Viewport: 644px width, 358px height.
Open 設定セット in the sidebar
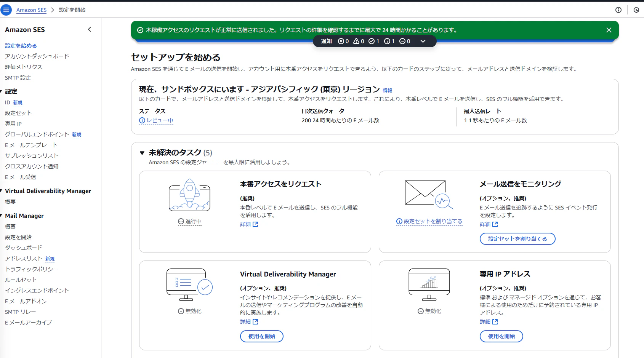pos(18,113)
